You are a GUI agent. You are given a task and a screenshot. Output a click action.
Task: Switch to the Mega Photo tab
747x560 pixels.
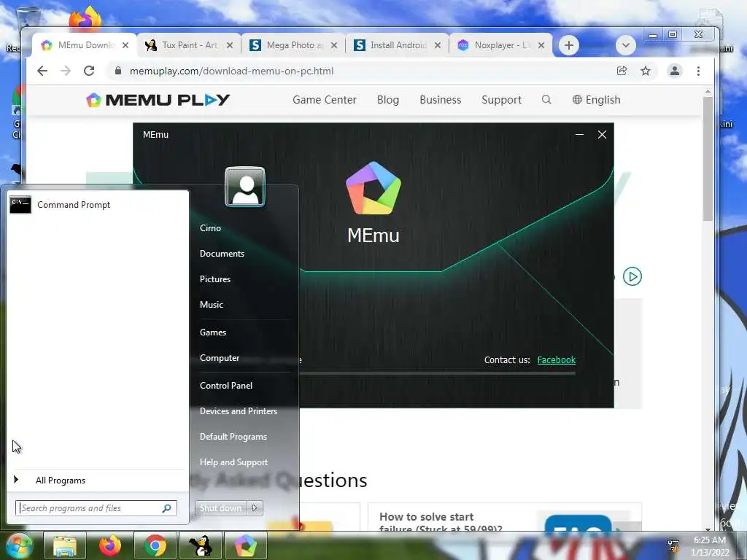[x=293, y=45]
